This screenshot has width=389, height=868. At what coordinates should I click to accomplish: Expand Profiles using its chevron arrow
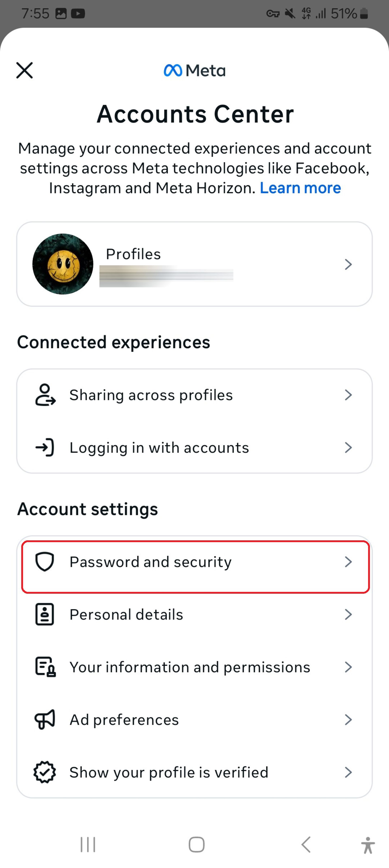(348, 264)
